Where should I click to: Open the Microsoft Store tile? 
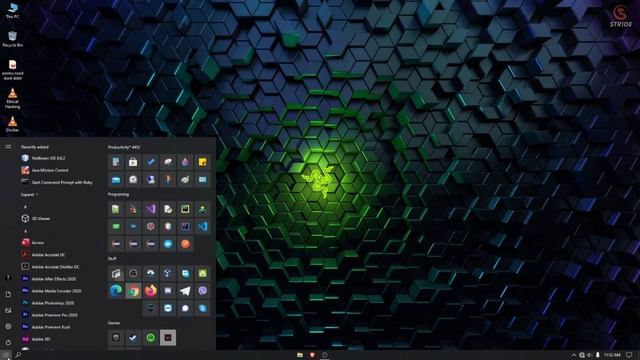pyautogui.click(x=133, y=162)
